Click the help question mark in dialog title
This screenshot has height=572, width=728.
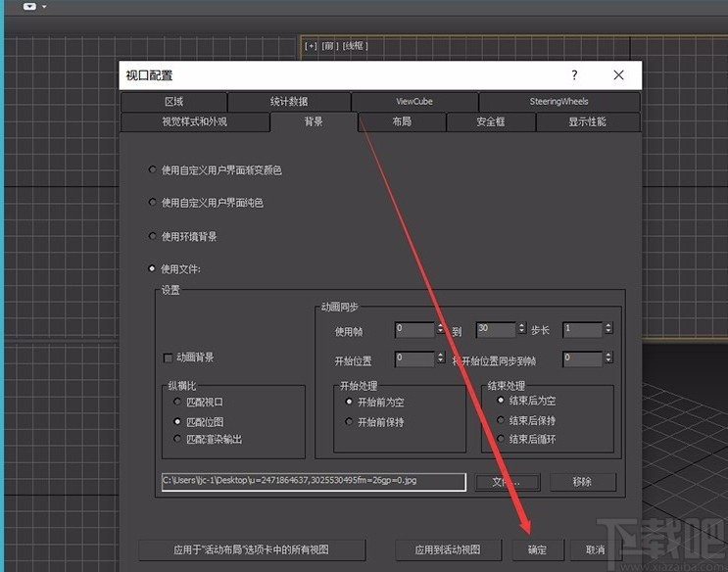(x=574, y=75)
